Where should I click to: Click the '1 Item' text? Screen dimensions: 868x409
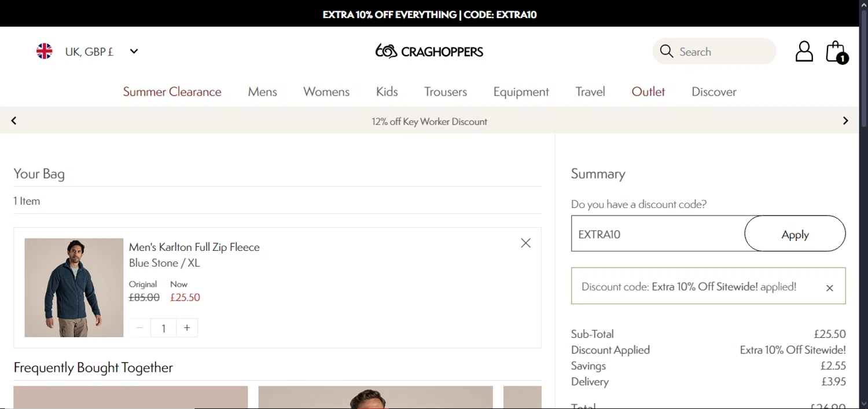[x=27, y=201]
